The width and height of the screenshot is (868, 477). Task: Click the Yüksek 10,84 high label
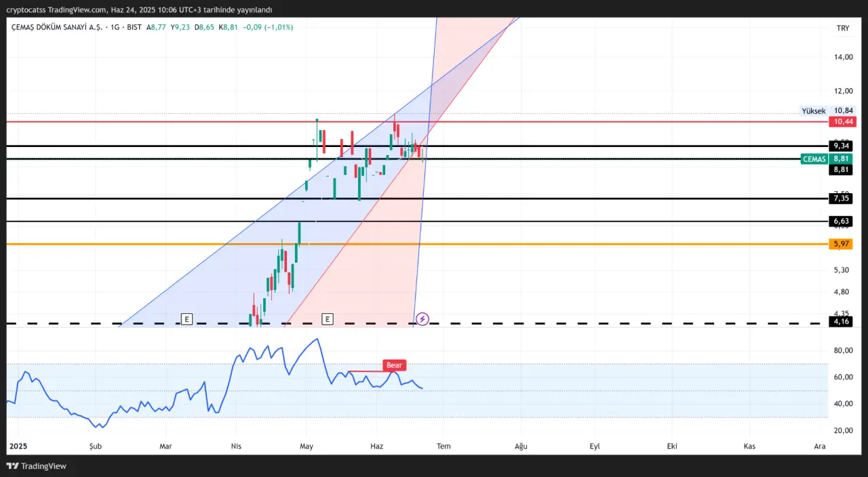coord(827,111)
